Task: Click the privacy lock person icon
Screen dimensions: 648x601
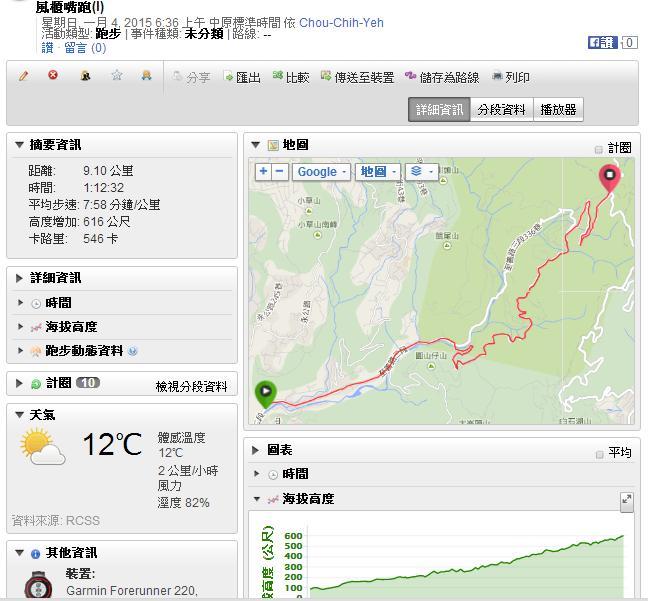Action: (x=86, y=76)
